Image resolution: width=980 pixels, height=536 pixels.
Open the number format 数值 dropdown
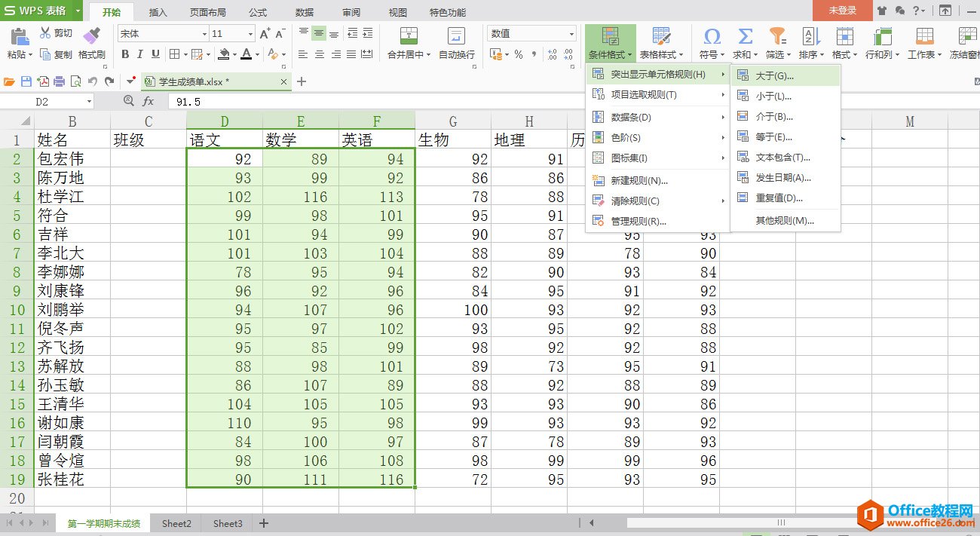pos(571,34)
